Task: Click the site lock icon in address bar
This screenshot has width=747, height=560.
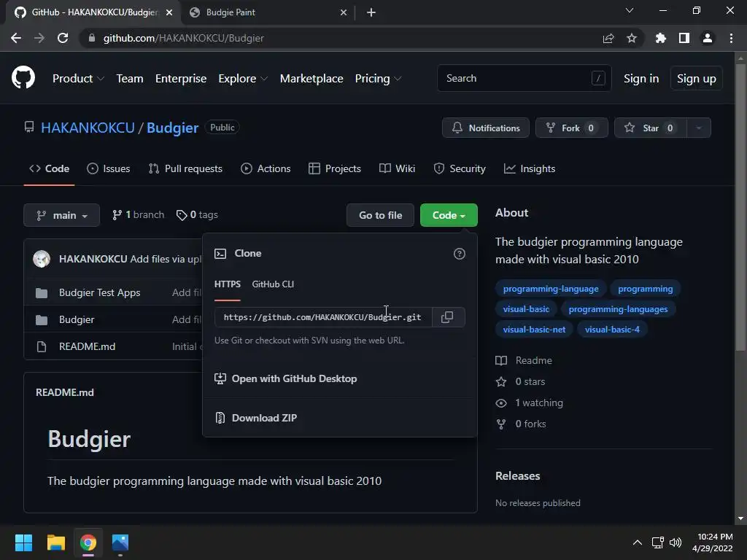Action: (91, 38)
